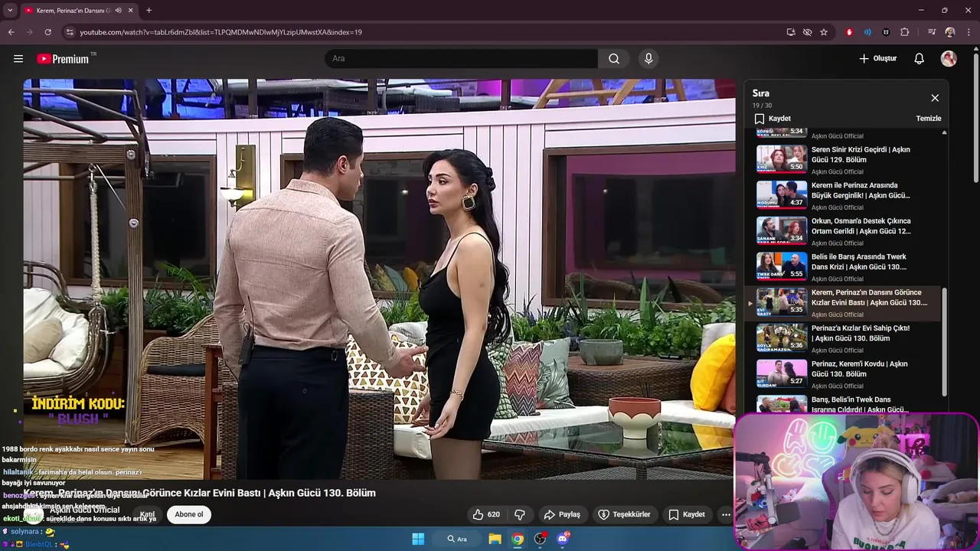Click the Oluştur create button
The width and height of the screenshot is (980, 551).
pos(877,59)
